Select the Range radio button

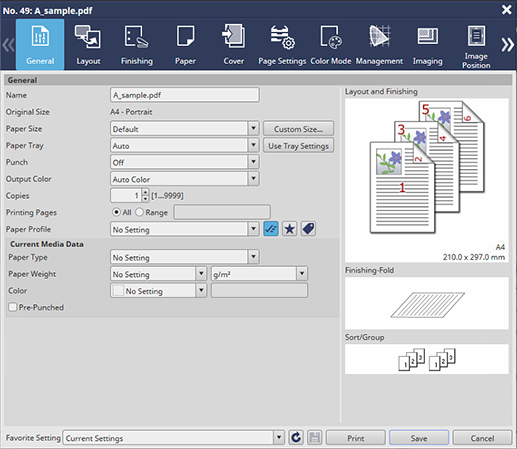tap(140, 212)
